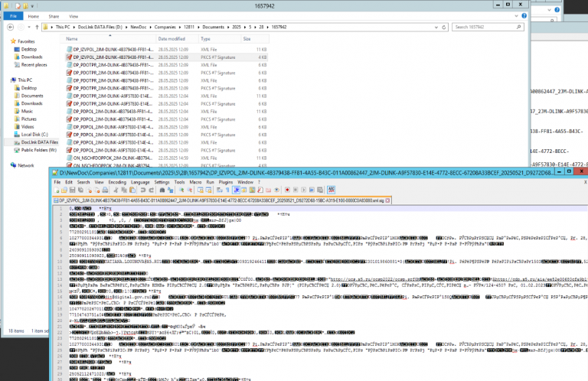Image resolution: width=588 pixels, height=381 pixels.
Task: Select DocLink DATA Files drive in navigation pane
Action: pyautogui.click(x=36, y=142)
